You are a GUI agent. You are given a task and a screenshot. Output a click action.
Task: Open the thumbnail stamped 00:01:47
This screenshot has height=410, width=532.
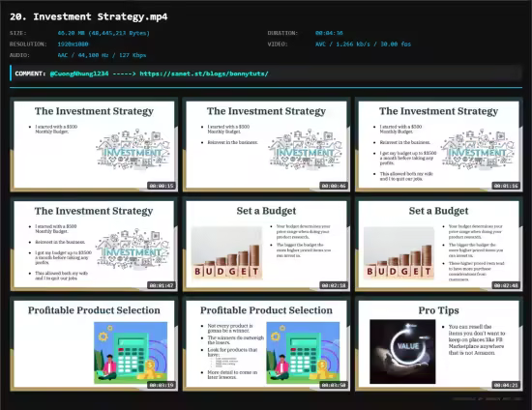[94, 245]
